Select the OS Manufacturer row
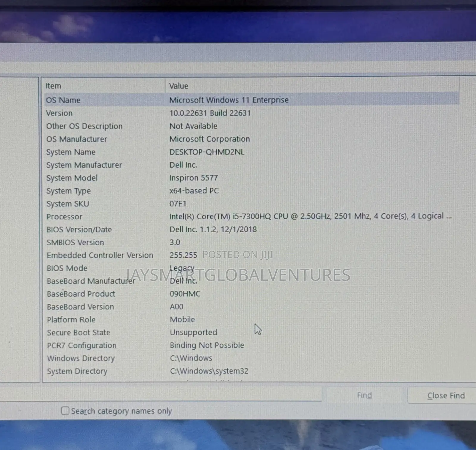Viewport: 476px width, 450px height. pyautogui.click(x=252, y=139)
